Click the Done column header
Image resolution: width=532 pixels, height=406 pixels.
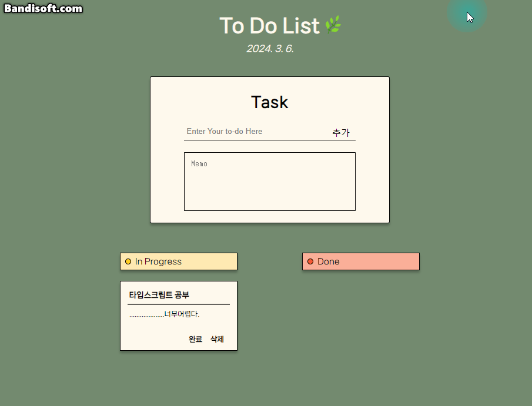click(x=361, y=261)
